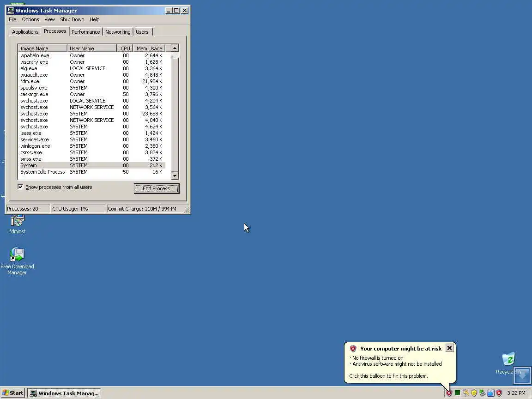Select the fdm.exe process row
Screen dimensions: 532x399
pyautogui.click(x=91, y=81)
